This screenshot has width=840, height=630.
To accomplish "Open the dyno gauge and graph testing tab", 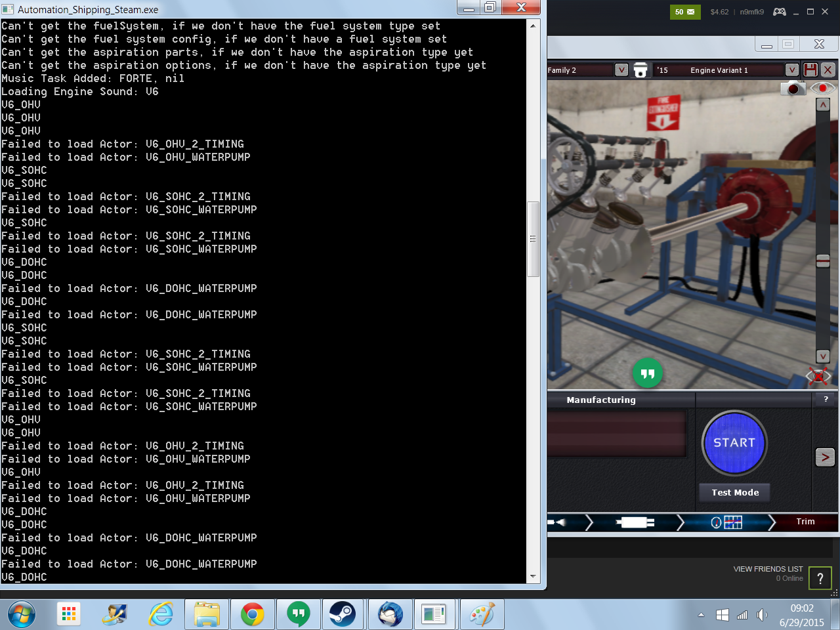I will click(726, 522).
